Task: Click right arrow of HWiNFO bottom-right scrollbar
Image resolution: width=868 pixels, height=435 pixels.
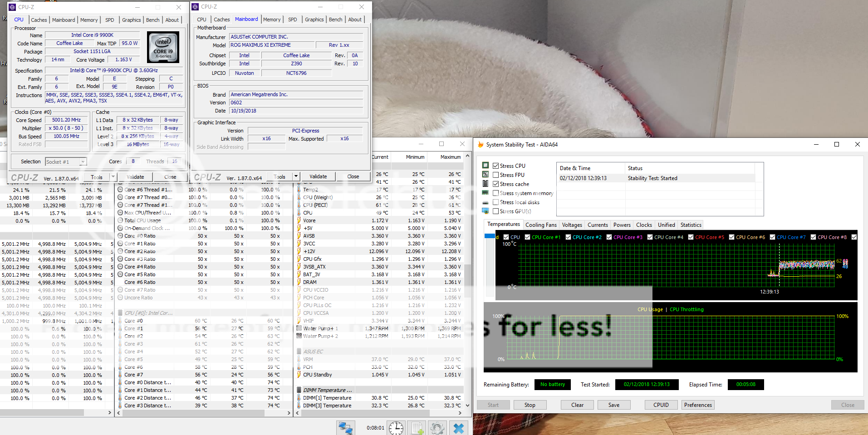Action: click(x=460, y=413)
